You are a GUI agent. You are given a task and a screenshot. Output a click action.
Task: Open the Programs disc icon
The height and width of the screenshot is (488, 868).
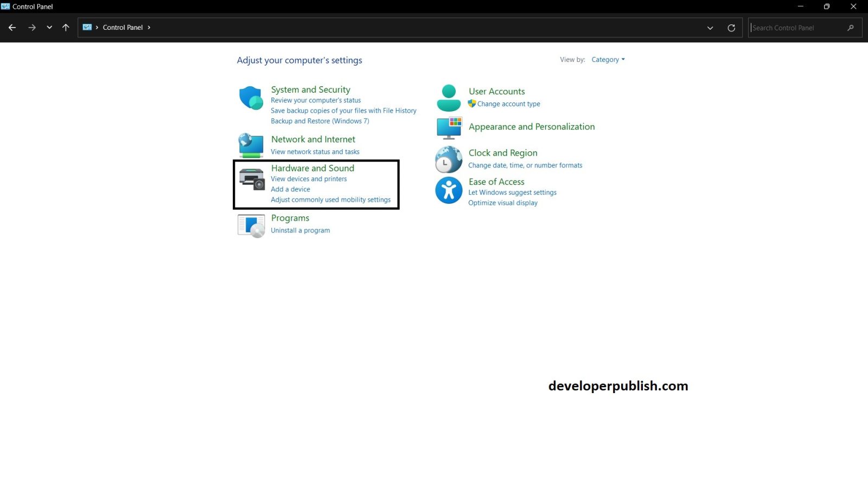point(251,226)
